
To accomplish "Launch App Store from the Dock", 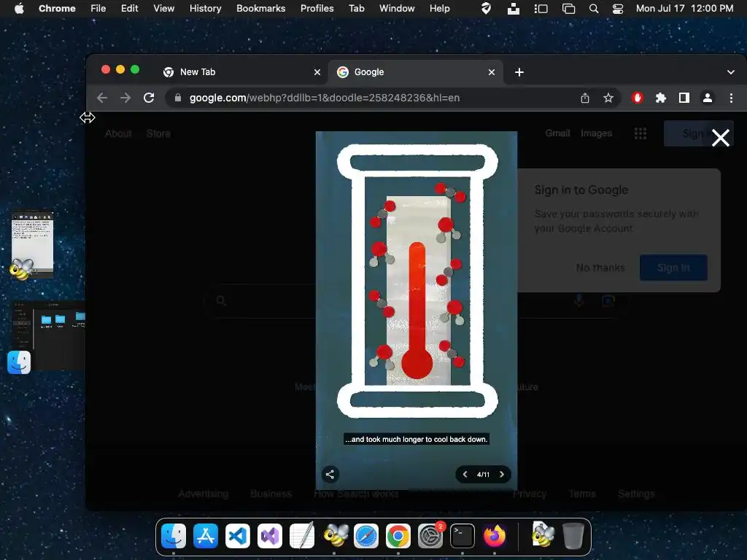I will tap(205, 536).
